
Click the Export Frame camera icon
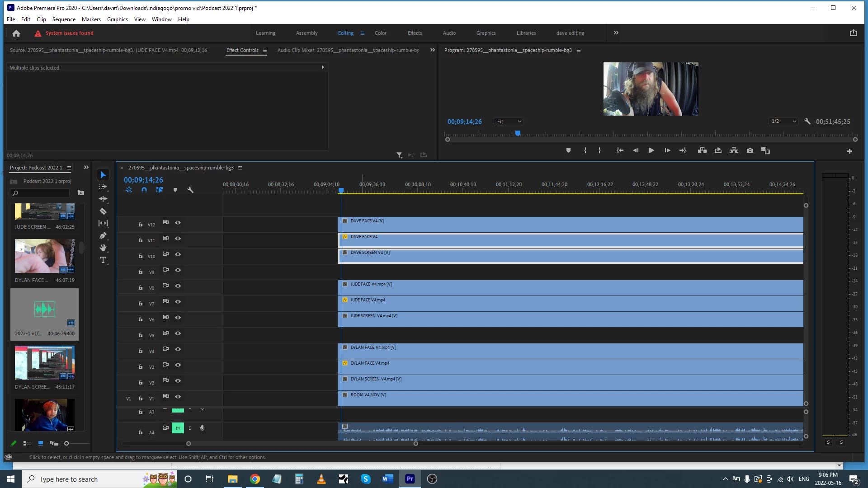(750, 150)
